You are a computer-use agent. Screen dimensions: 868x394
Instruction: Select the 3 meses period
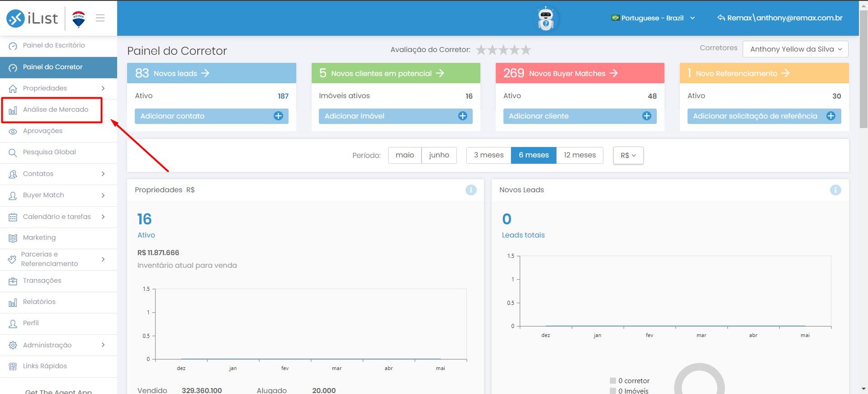489,155
